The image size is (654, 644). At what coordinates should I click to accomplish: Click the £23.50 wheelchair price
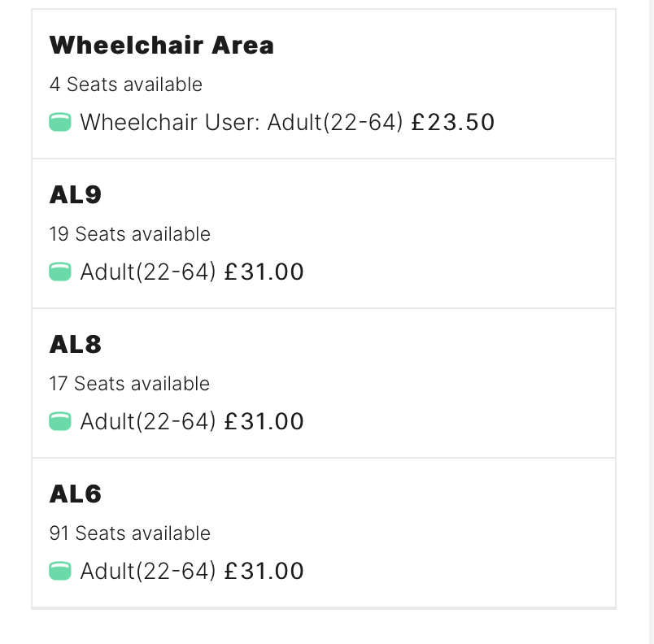point(453,122)
